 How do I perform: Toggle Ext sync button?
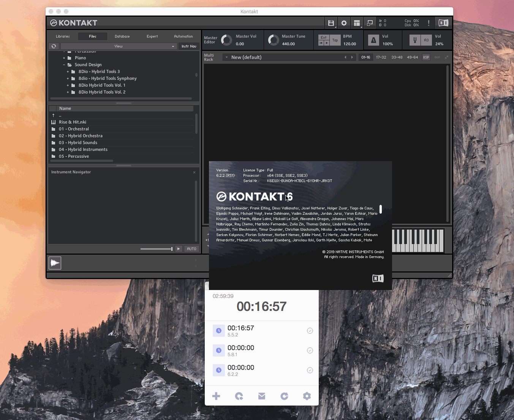pos(324,37)
